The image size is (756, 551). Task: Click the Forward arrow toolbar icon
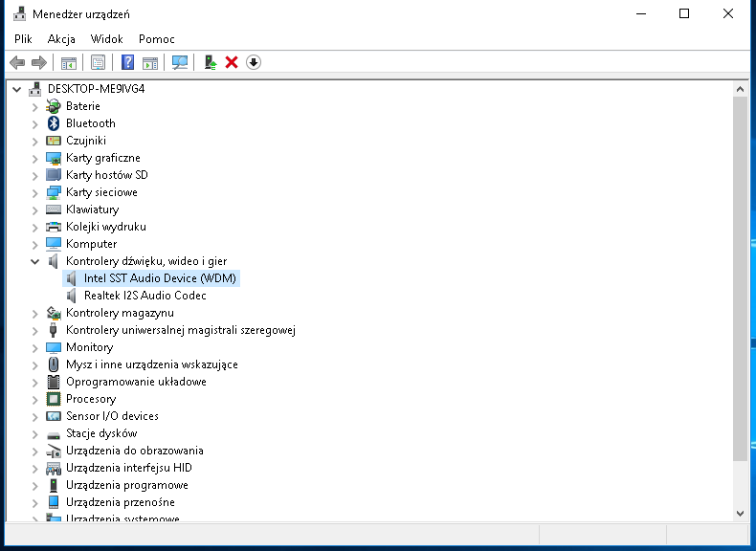(x=39, y=62)
